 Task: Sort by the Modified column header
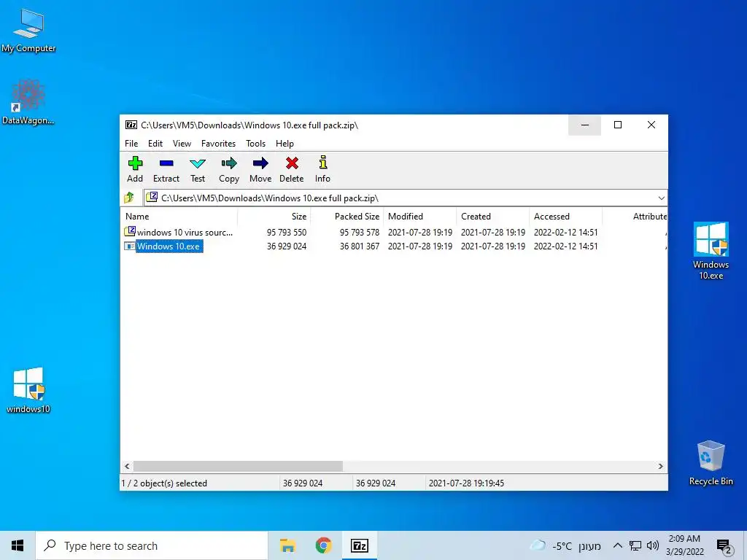click(419, 216)
